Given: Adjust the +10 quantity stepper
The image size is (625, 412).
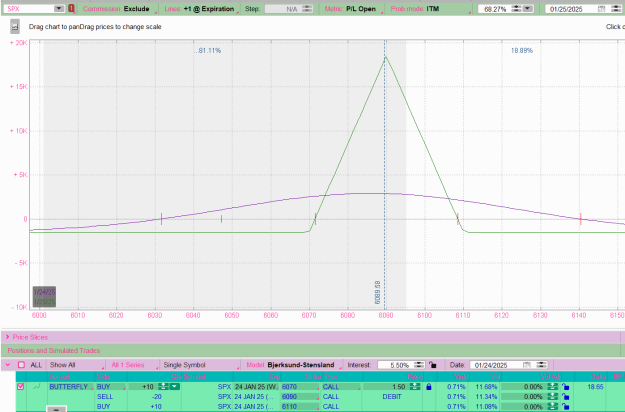Looking at the screenshot, I should tap(163, 386).
